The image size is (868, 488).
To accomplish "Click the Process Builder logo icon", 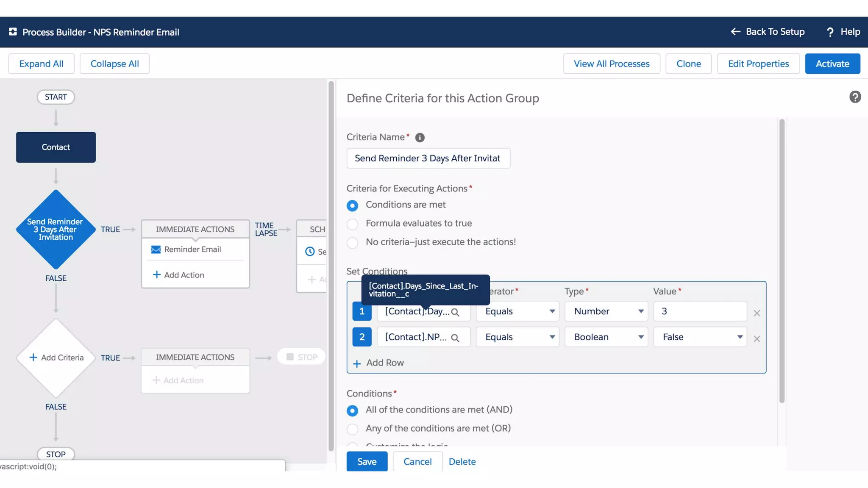I will click(x=13, y=32).
